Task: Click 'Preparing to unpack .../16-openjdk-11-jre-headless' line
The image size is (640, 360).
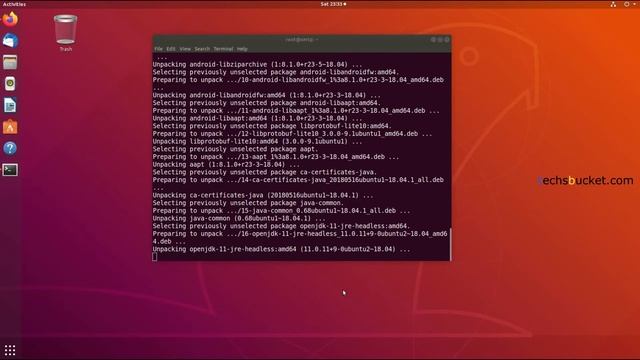Action: tap(300, 238)
